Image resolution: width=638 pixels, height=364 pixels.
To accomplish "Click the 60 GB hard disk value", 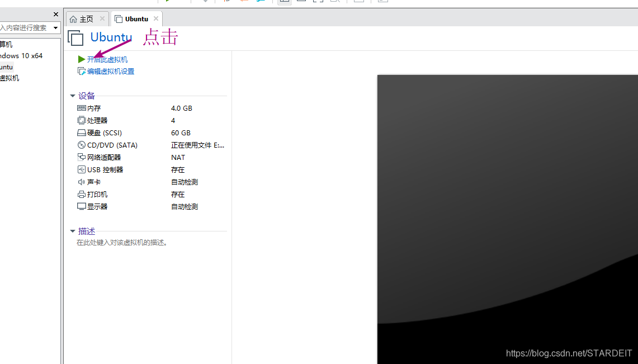I will click(181, 133).
